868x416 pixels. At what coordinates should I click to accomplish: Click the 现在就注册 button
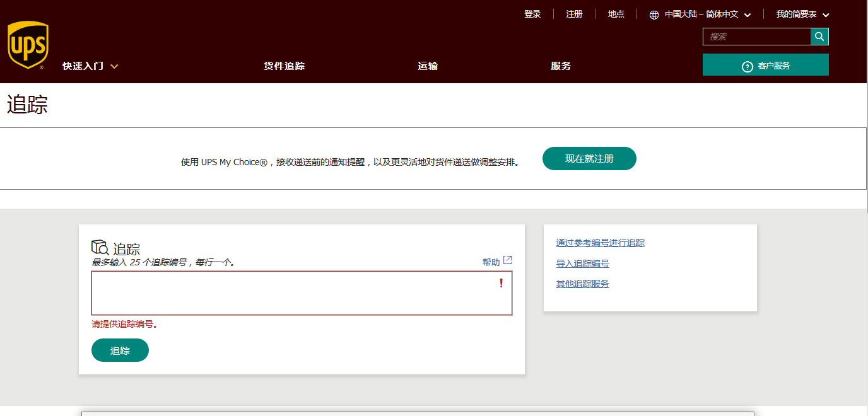(x=589, y=158)
